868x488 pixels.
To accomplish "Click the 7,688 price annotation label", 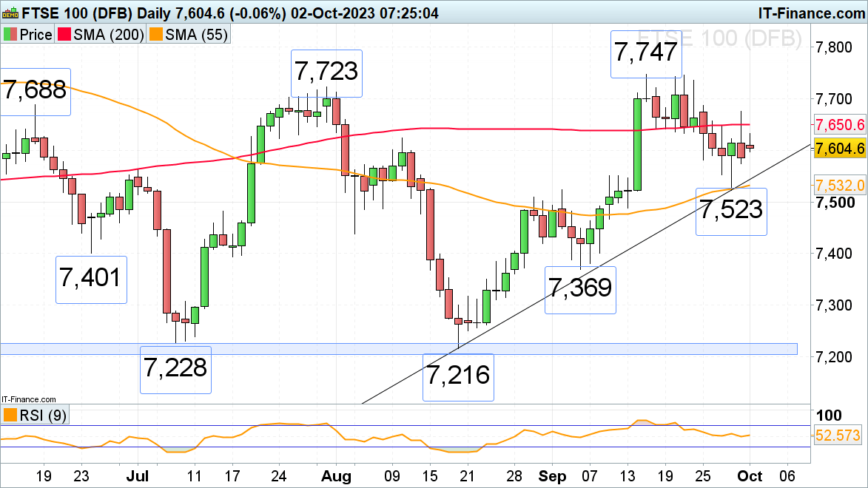I will coord(34,90).
